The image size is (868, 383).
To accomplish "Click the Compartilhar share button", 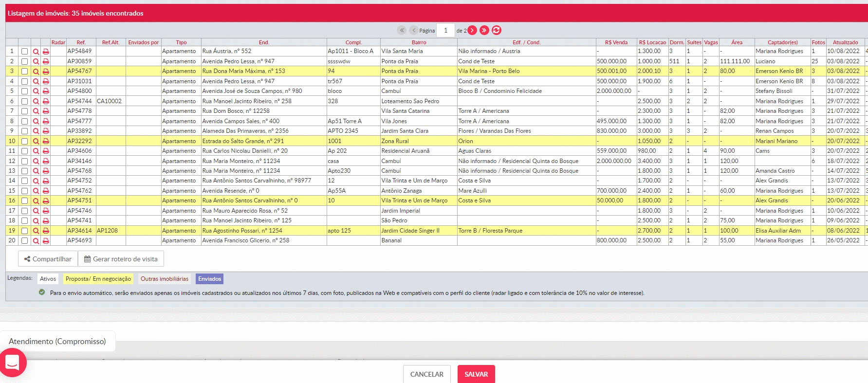I will tap(48, 259).
